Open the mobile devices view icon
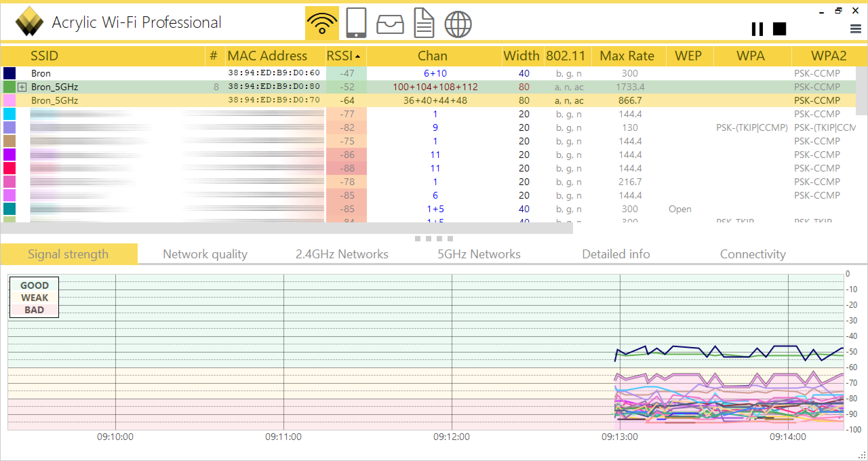 click(x=356, y=23)
